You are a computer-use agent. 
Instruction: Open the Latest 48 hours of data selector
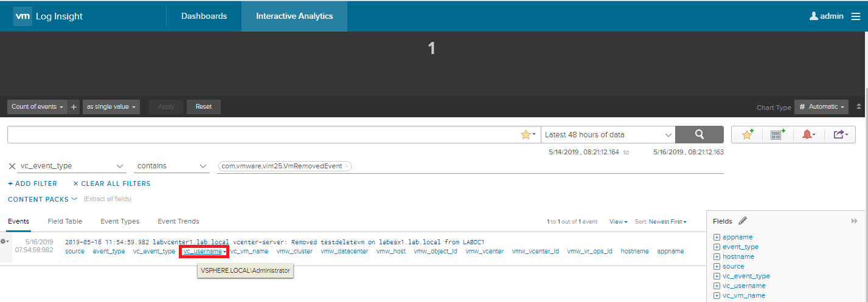[x=608, y=135]
